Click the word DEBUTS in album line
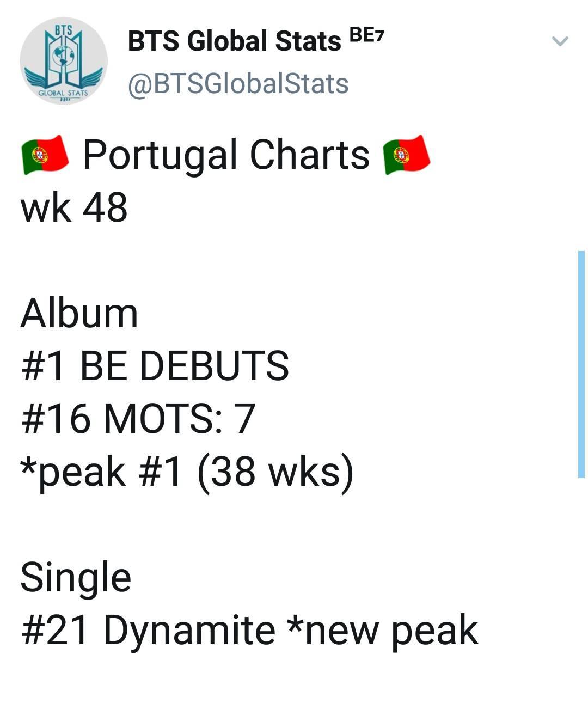This screenshot has height=703, width=588. coord(215,366)
